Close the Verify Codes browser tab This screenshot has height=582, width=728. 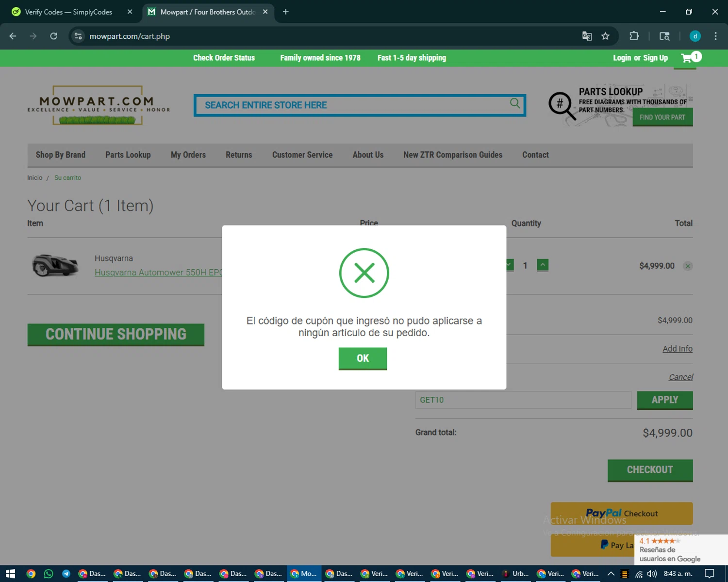pyautogui.click(x=130, y=12)
